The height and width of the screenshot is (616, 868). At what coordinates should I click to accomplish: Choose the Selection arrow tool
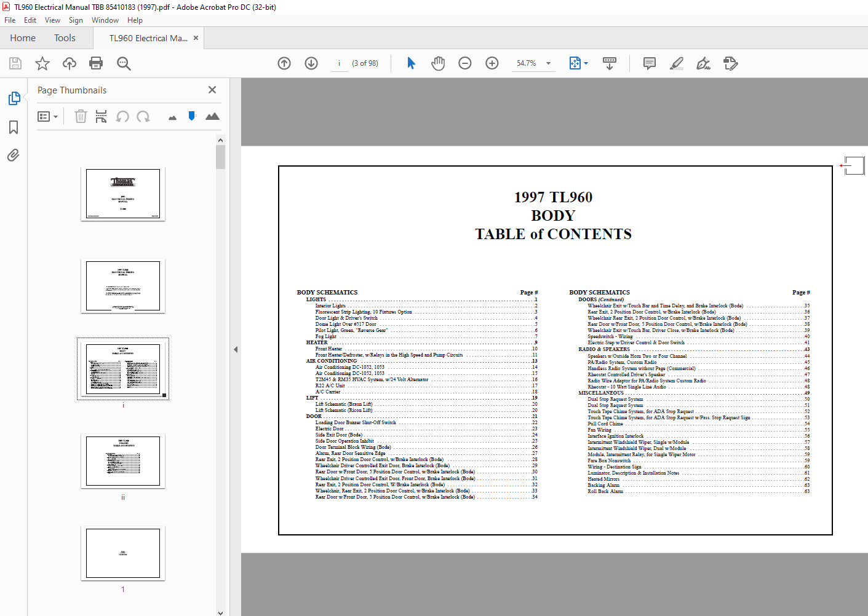tap(411, 63)
